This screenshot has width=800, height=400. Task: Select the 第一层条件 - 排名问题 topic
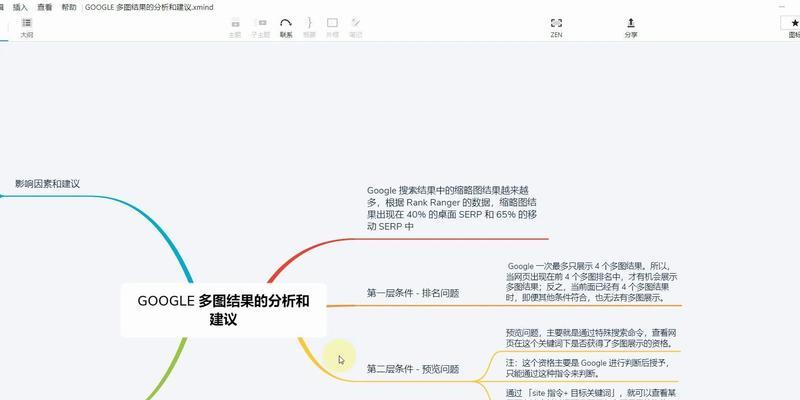[x=413, y=293]
